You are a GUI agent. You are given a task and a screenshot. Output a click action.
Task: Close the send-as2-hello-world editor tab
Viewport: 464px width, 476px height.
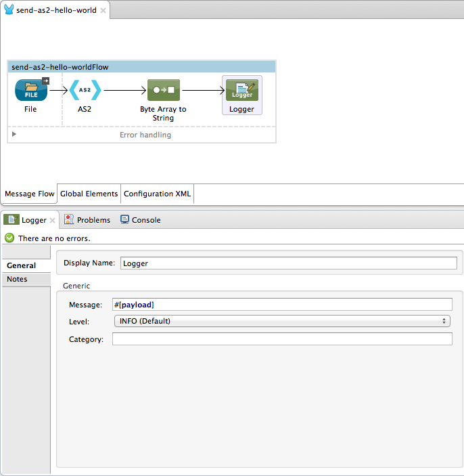click(103, 11)
